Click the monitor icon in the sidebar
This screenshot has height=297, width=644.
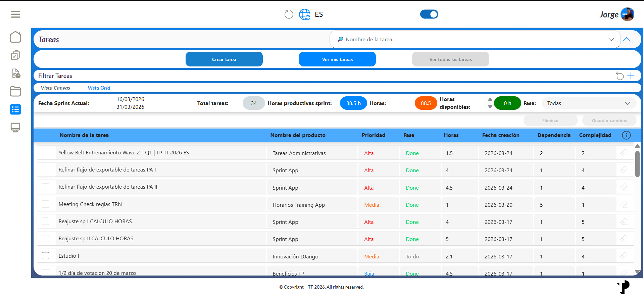tap(15, 128)
